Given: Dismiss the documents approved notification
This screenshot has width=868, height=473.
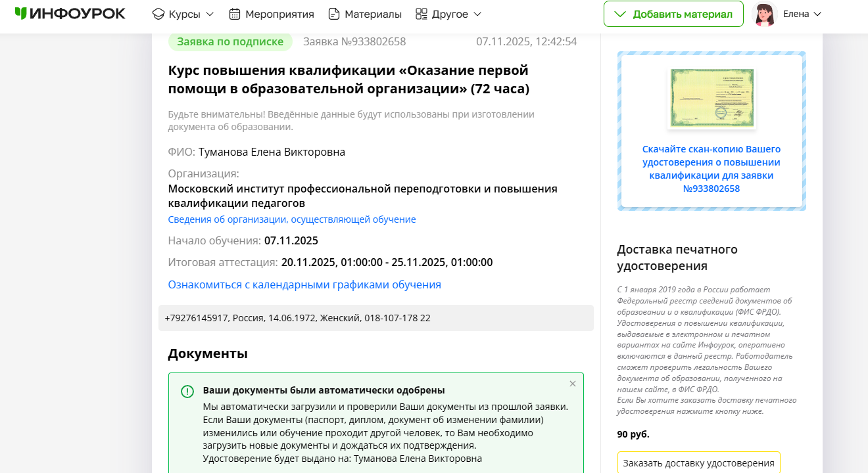Looking at the screenshot, I should click(x=572, y=384).
